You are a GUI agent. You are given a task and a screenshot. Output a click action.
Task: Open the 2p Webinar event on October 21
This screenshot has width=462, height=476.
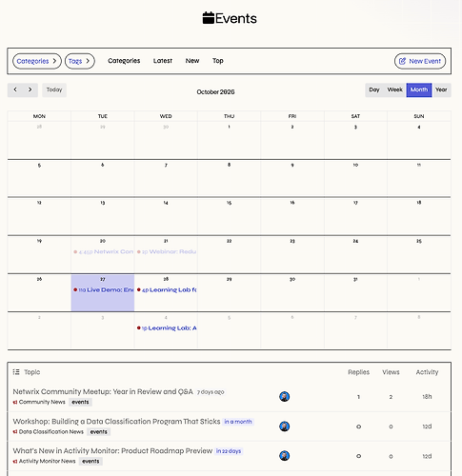click(167, 251)
